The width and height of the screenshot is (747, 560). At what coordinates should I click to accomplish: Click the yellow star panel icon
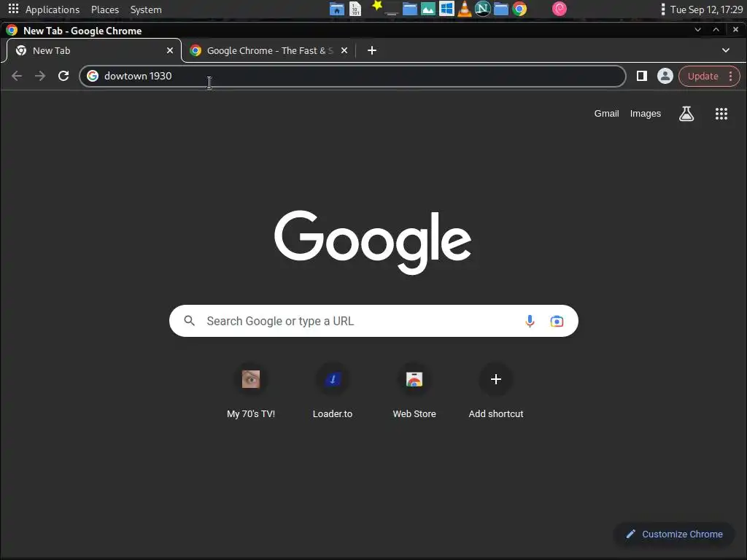click(377, 6)
